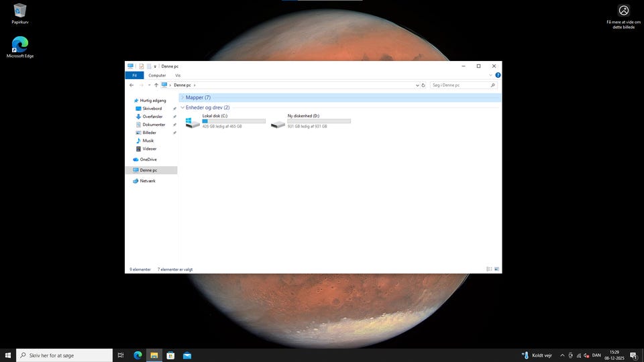Select Dokumenter in the navigation pane

154,125
